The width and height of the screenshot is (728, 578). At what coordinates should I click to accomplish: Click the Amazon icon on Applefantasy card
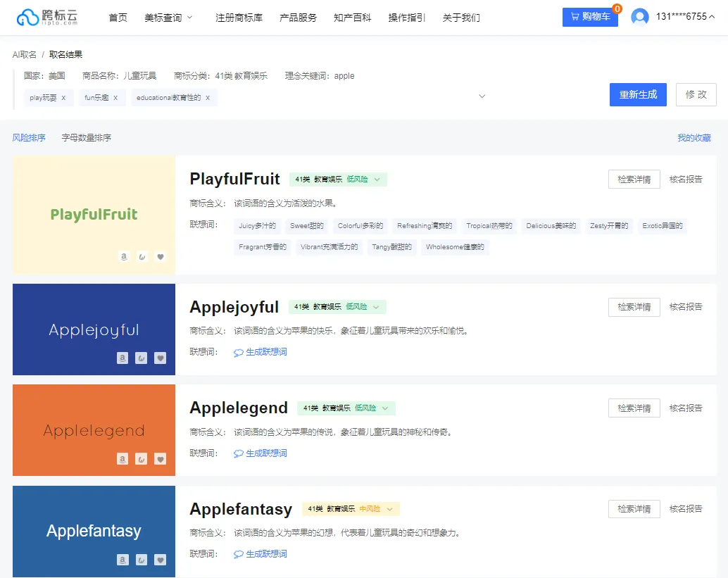[123, 560]
